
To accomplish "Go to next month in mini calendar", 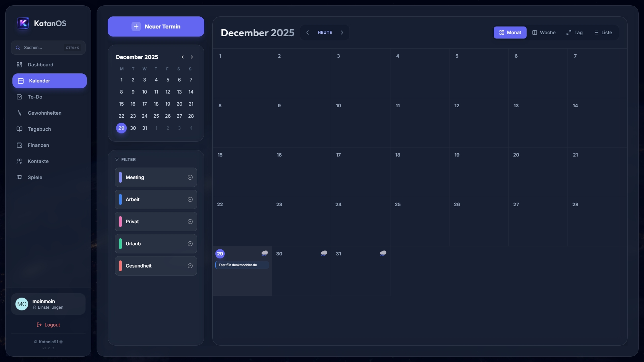I will [192, 57].
